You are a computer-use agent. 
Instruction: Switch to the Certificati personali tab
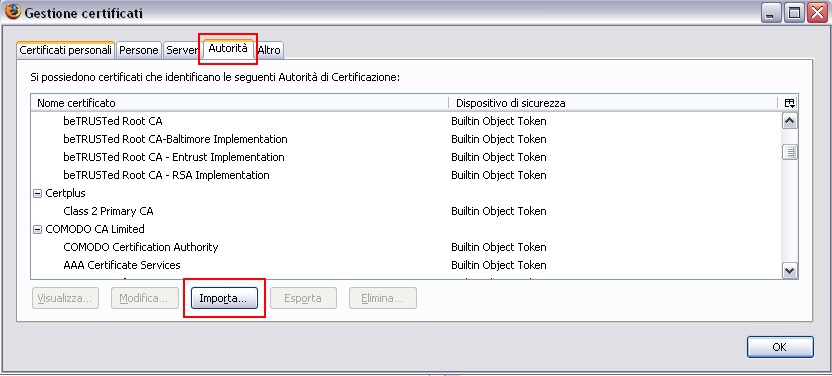[65, 50]
